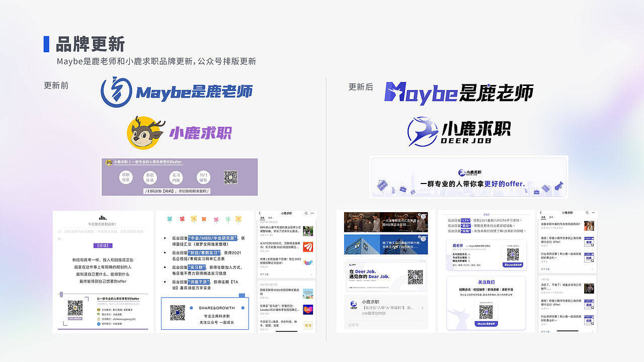Check the 专业职业规划 item
Image resolution: width=644 pixels, height=362 pixels.
coord(469,257)
